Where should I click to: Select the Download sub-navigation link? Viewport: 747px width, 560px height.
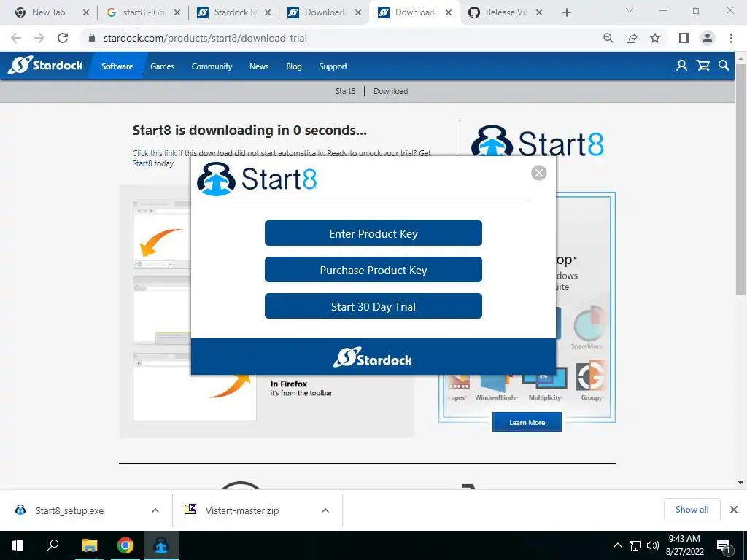point(391,91)
